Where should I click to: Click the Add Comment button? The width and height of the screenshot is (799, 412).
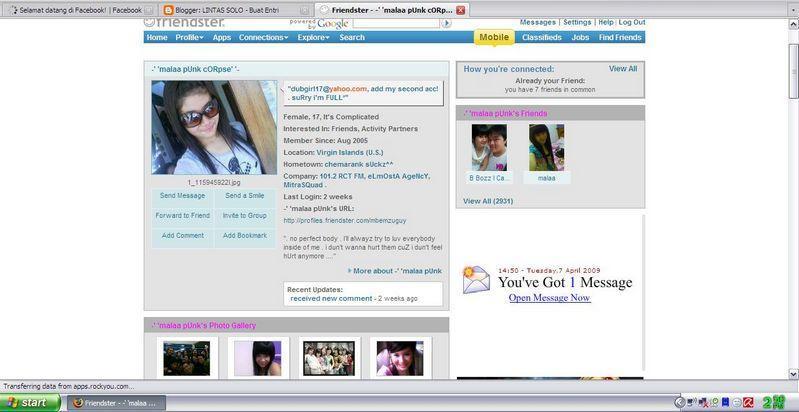(182, 235)
